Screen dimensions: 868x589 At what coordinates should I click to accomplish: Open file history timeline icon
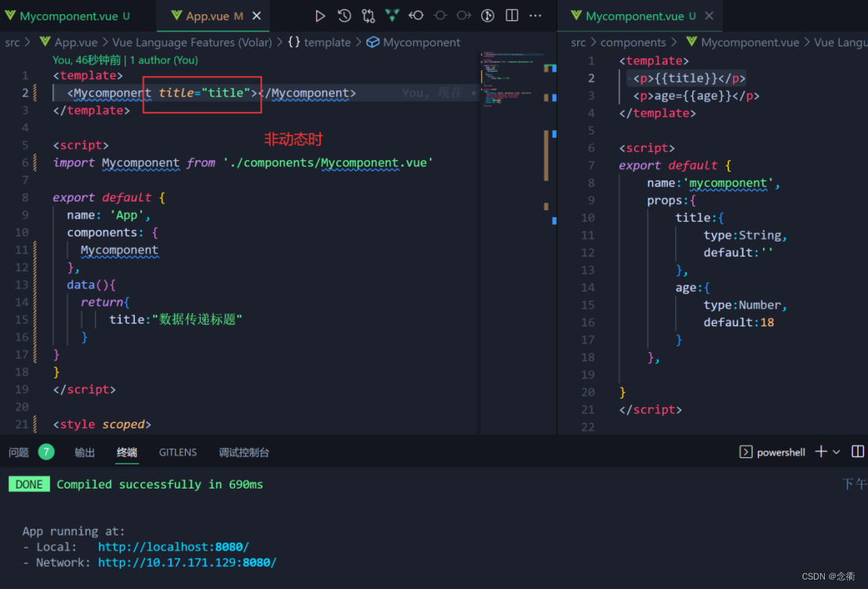pos(344,16)
